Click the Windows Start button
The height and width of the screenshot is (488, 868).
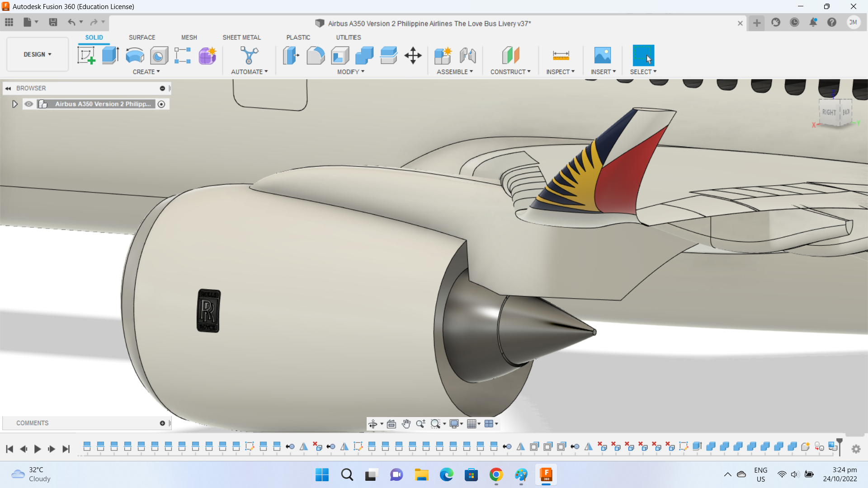click(322, 475)
